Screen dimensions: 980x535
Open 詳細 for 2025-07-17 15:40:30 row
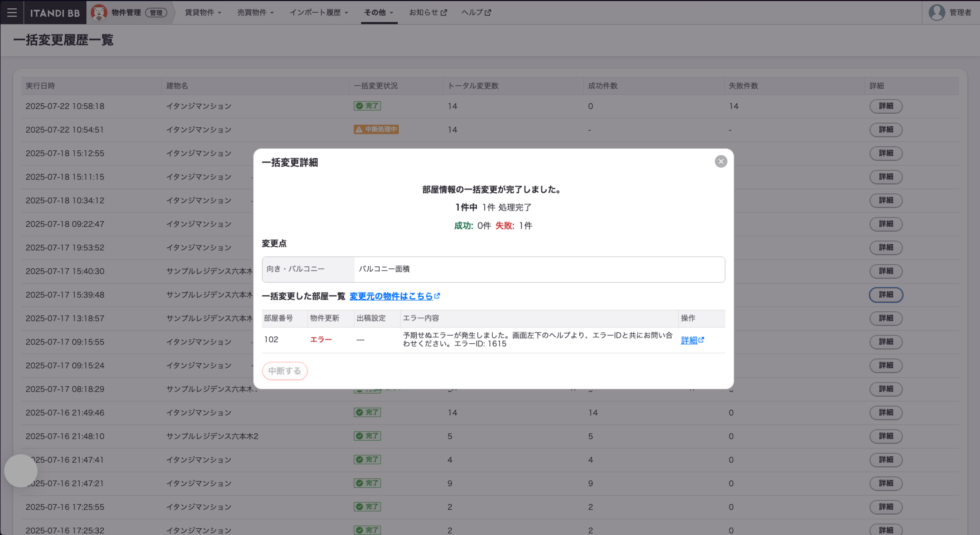click(886, 271)
